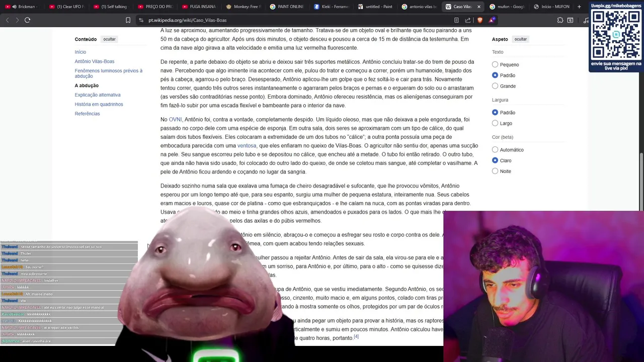Switch to the PAINT ONLINE tab
The height and width of the screenshot is (362, 644).
click(288, 7)
